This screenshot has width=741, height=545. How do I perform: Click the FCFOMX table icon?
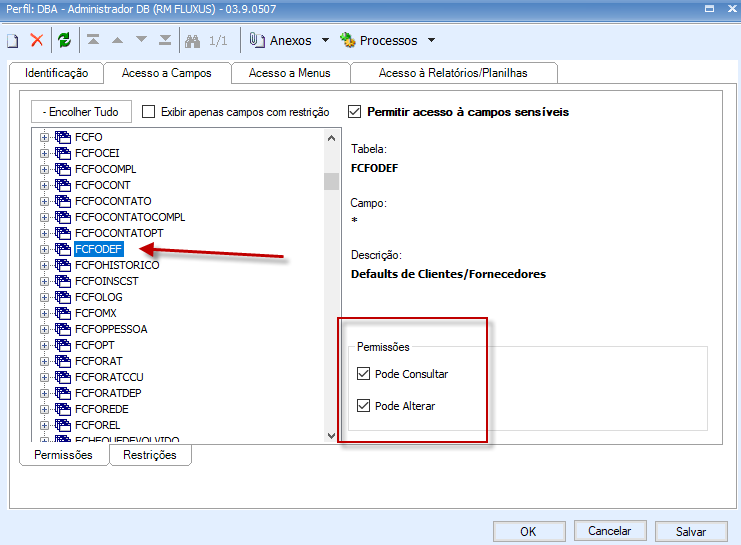click(63, 313)
